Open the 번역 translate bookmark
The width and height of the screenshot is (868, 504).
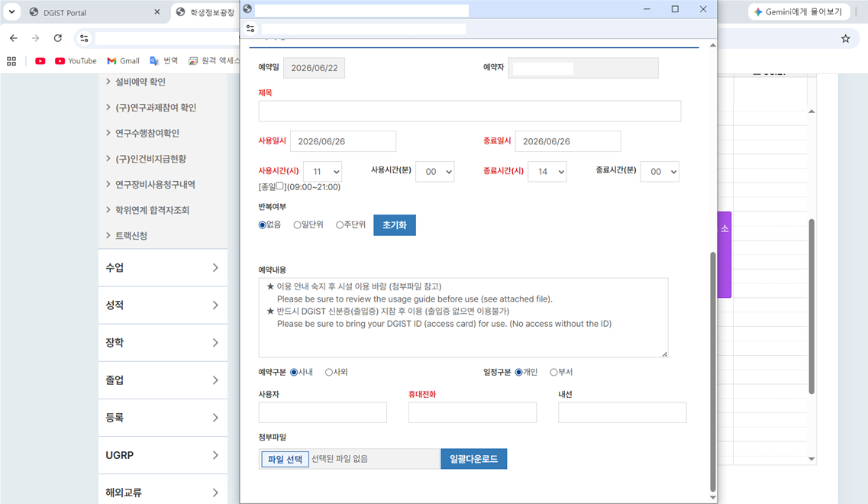[164, 61]
